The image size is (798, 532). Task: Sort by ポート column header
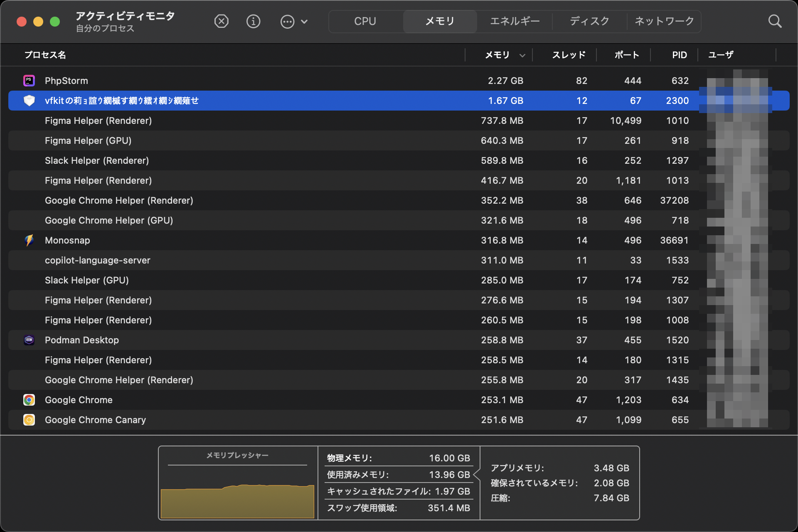(x=627, y=55)
